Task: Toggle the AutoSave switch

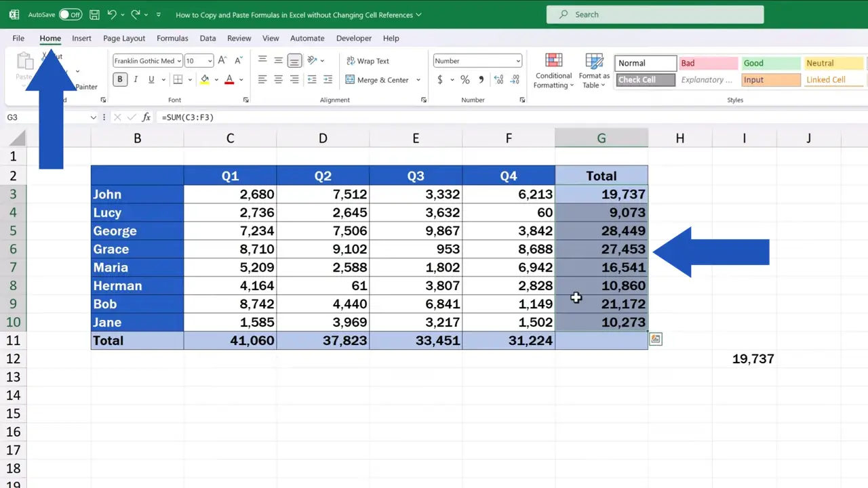Action: 71,14
